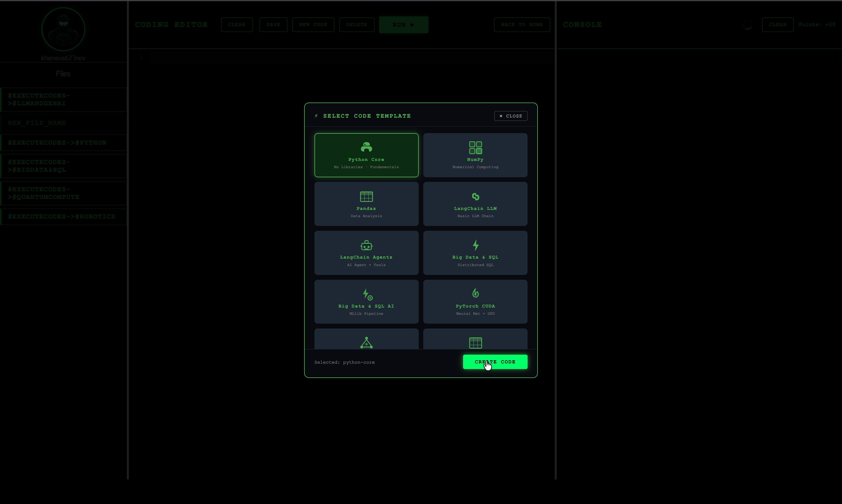Screen dimensions: 842x504
Task: Select the LangChain LLM chain-link icon
Action: [475, 196]
